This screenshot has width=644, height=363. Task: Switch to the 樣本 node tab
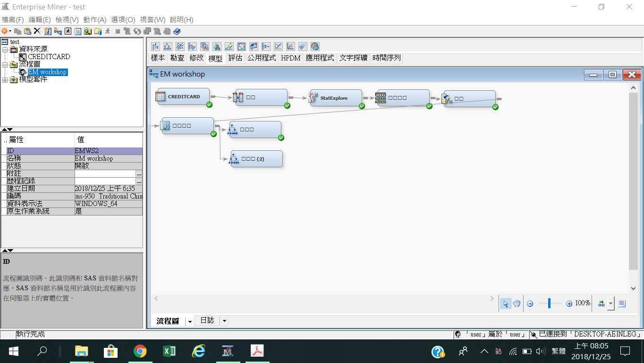click(x=158, y=58)
